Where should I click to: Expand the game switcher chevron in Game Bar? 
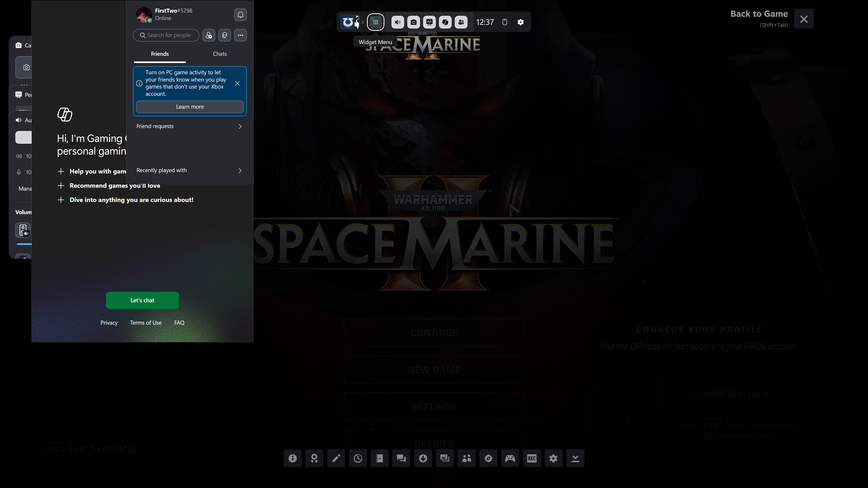[363, 22]
